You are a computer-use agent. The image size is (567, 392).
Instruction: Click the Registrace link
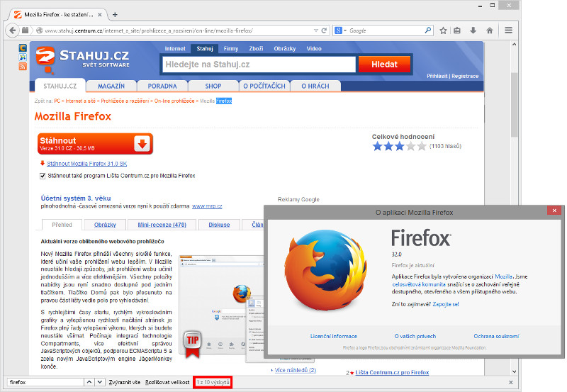tap(465, 76)
